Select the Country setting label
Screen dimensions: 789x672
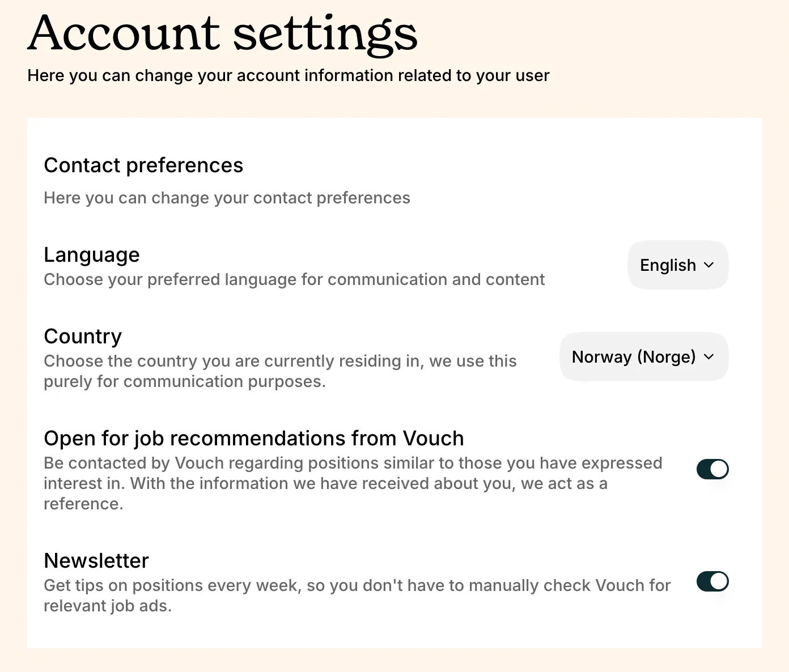(83, 337)
